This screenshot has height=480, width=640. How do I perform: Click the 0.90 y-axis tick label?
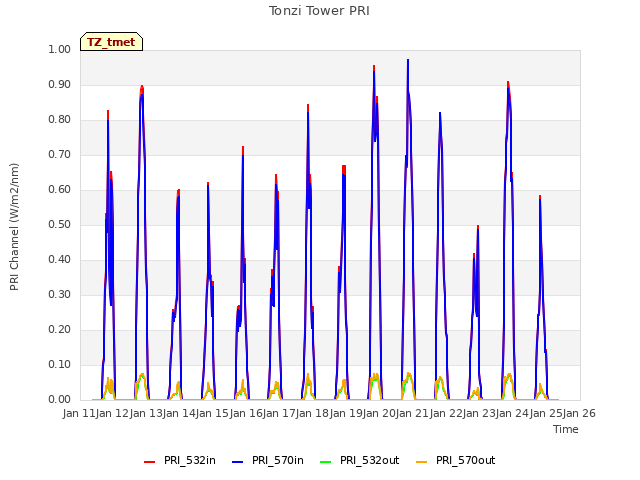60,84
